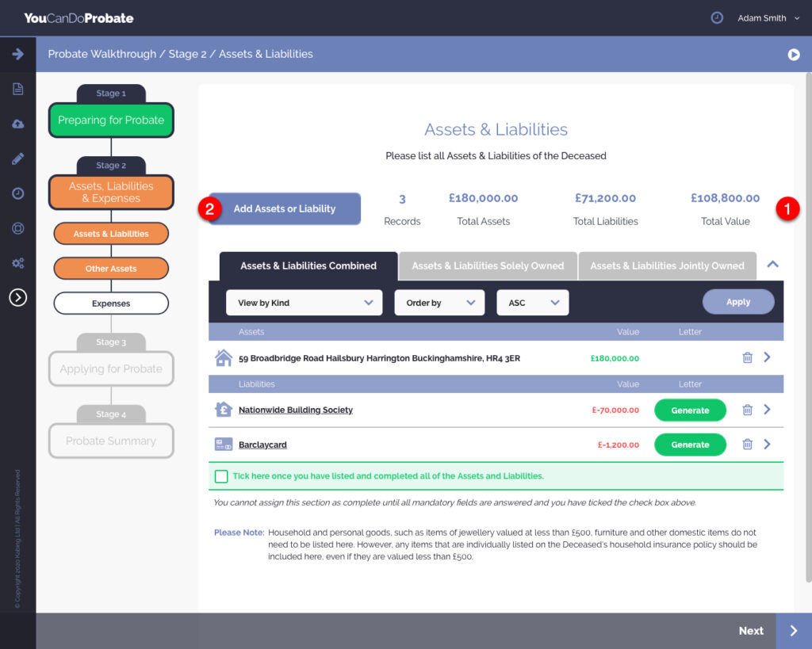Switch to Assets & Liabilities Jointly Owned tab

pyautogui.click(x=667, y=266)
